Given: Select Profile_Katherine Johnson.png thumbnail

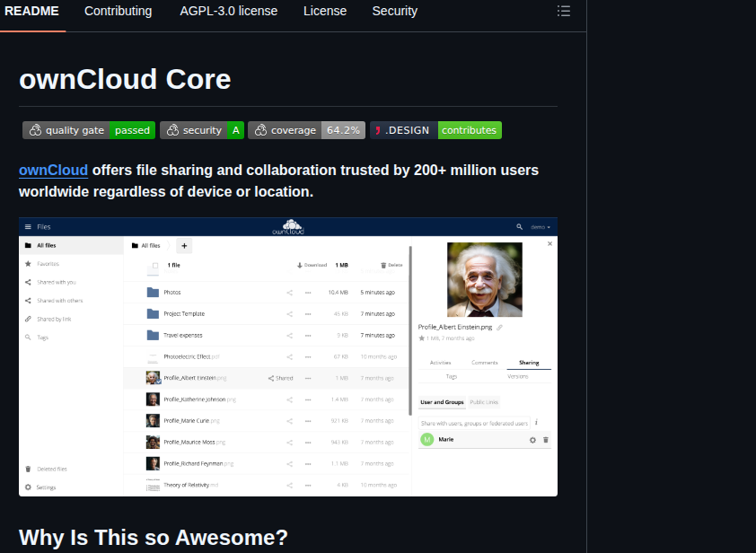Looking at the screenshot, I should point(153,399).
